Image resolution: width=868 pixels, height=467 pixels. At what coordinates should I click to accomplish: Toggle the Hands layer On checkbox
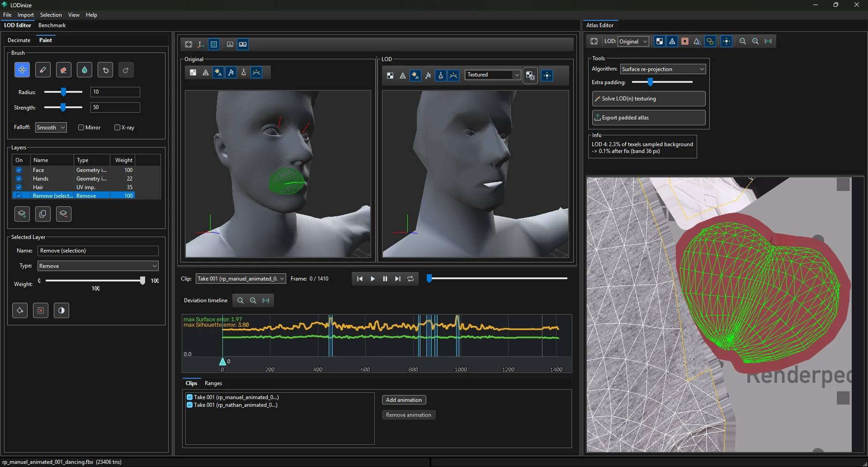click(19, 179)
